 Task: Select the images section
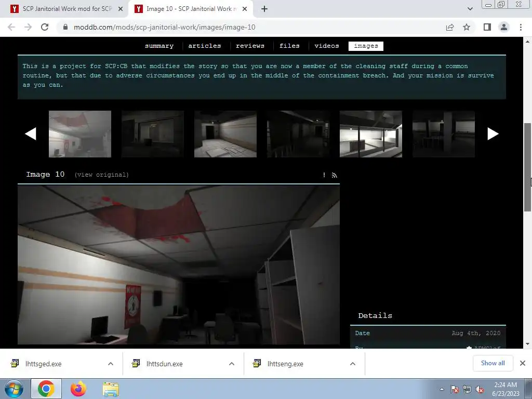coord(366,46)
